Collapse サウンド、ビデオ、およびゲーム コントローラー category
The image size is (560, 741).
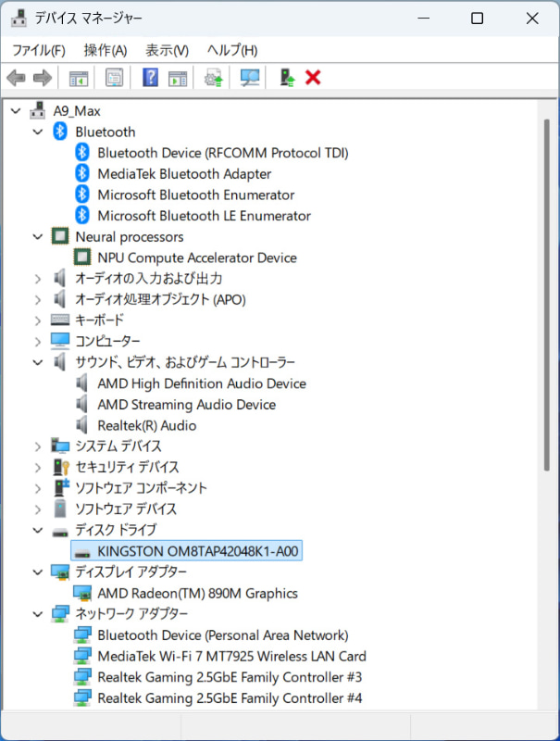pyautogui.click(x=38, y=362)
